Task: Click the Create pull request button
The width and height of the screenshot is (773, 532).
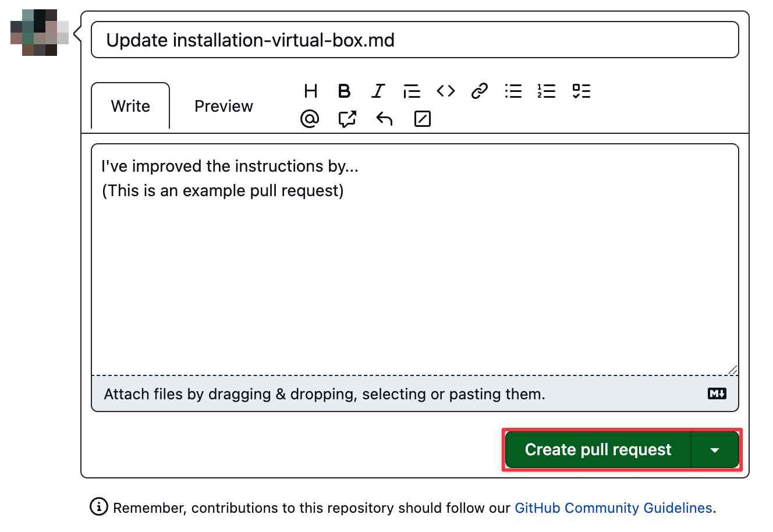Action: pos(598,450)
